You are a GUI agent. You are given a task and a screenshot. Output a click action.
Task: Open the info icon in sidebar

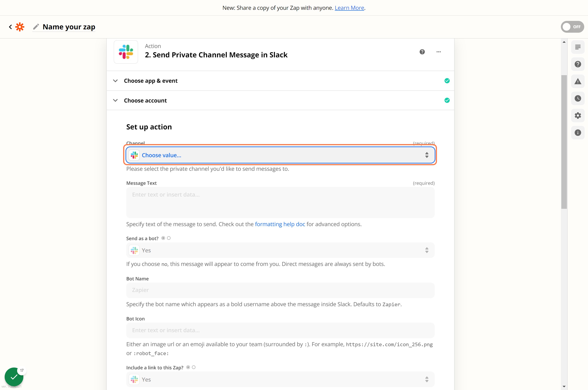578,133
